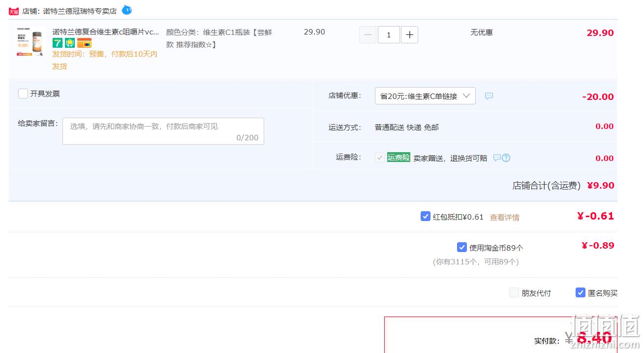Click the red item subtotal 29.90
Screen dimensions: 644x353
click(600, 33)
